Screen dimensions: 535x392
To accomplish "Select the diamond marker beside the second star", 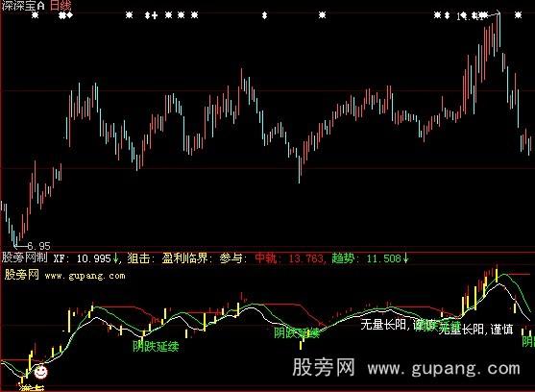I will pos(69,15).
